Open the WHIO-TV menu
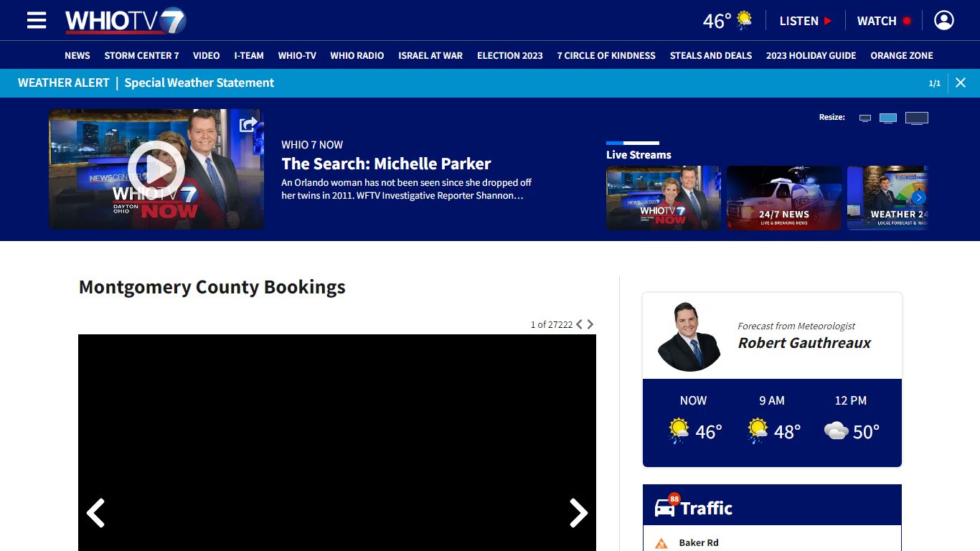980x551 pixels. pos(297,55)
